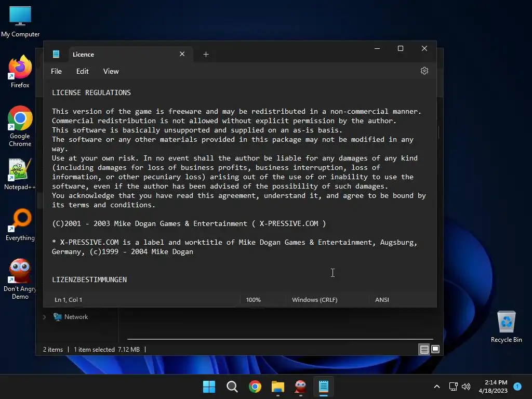The width and height of the screenshot is (532, 399).
Task: Select the Recycle Bin desktop icon
Action: pos(506,327)
